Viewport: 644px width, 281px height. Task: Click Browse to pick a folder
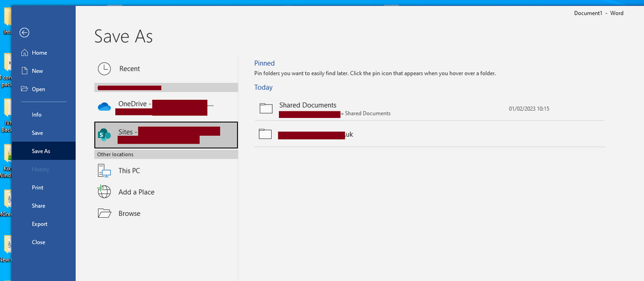tap(129, 213)
